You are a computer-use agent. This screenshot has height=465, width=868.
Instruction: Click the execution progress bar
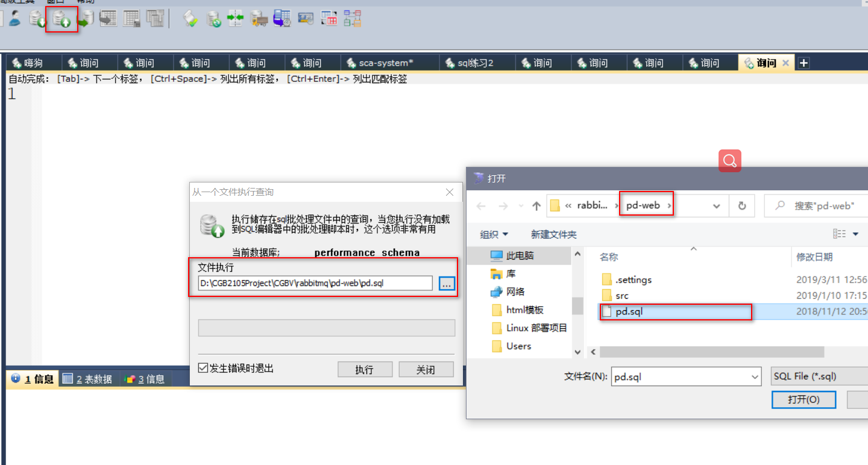[327, 328]
